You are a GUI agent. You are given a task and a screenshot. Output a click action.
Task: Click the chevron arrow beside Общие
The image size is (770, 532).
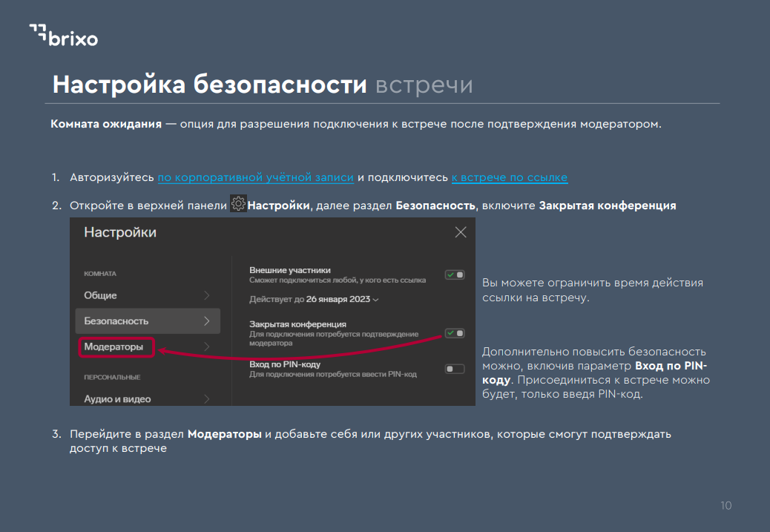point(206,295)
